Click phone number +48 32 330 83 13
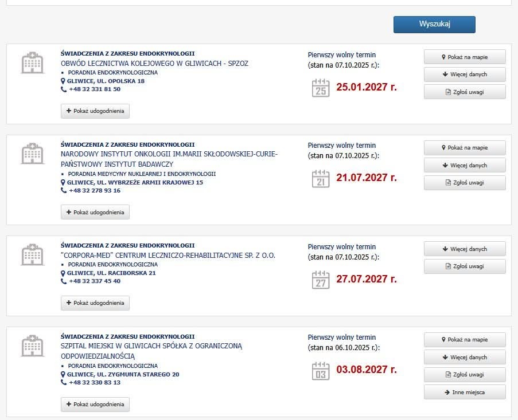This screenshot has width=518, height=420. [x=95, y=383]
